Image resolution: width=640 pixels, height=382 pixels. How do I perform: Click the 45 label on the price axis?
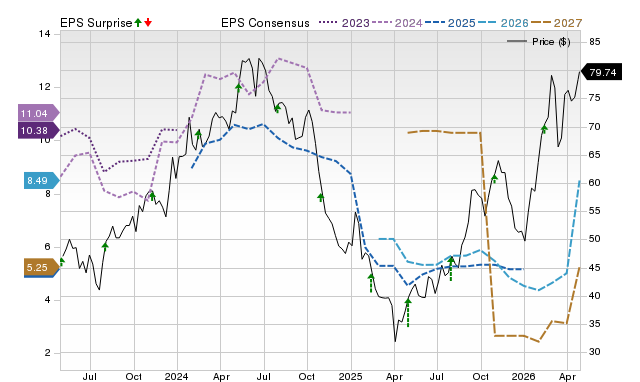tap(595, 268)
